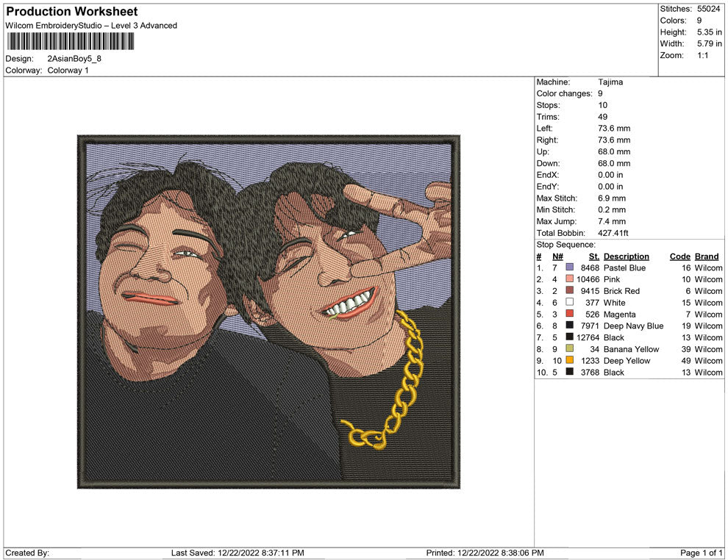Click the Height value 5.35 in
728x560 pixels.
pos(710,32)
